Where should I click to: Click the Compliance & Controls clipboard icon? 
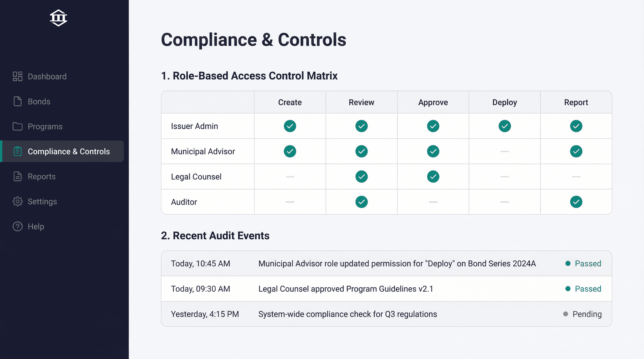(x=18, y=151)
